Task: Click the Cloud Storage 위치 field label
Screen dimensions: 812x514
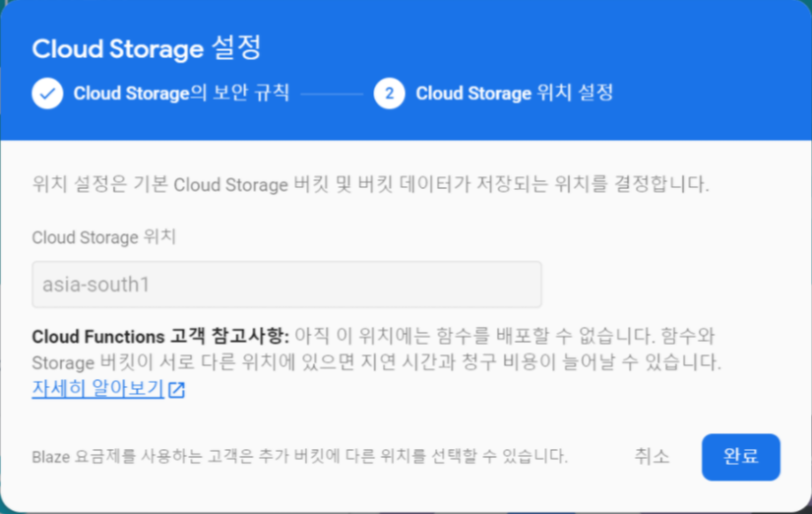Action: coord(104,237)
